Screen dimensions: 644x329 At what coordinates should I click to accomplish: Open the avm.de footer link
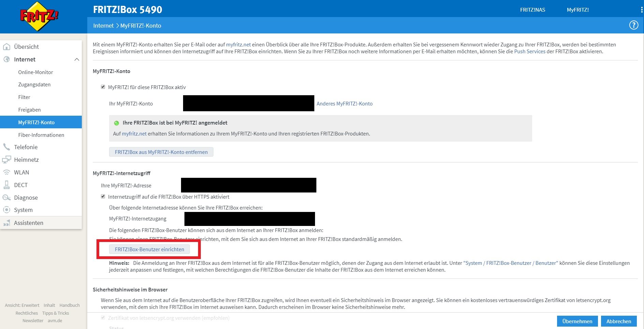pyautogui.click(x=55, y=321)
